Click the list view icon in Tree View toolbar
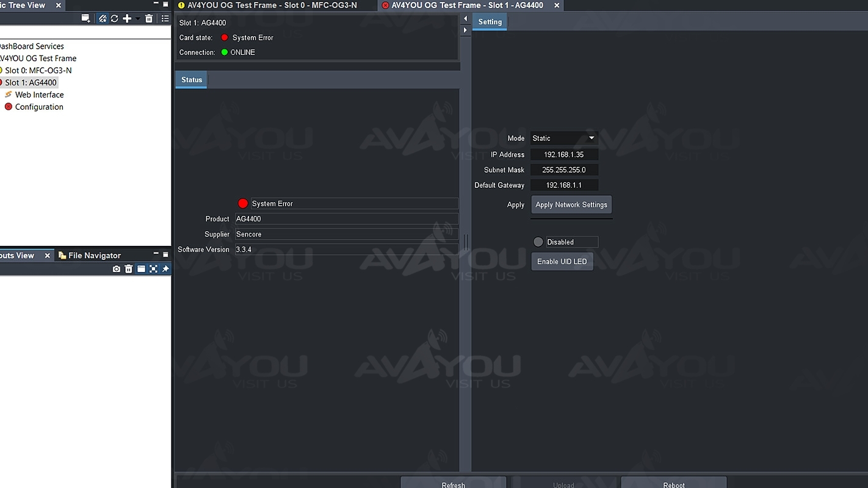Screen dimensions: 868x488 click(165, 19)
